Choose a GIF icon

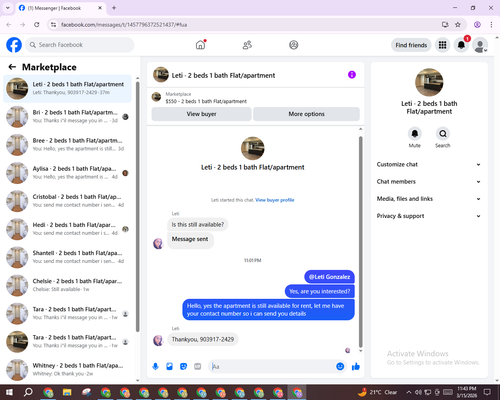[x=198, y=367]
